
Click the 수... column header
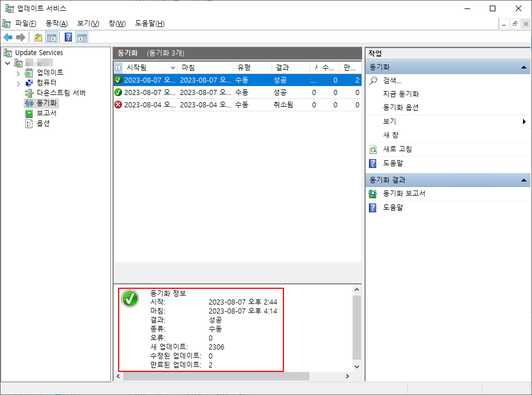point(328,68)
